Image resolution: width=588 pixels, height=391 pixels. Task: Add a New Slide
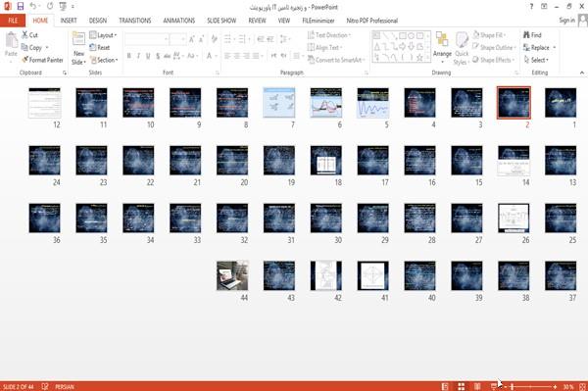pos(78,48)
